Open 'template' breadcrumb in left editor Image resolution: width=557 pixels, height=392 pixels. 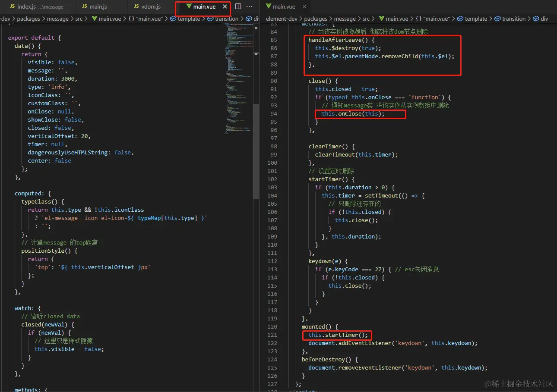point(189,19)
